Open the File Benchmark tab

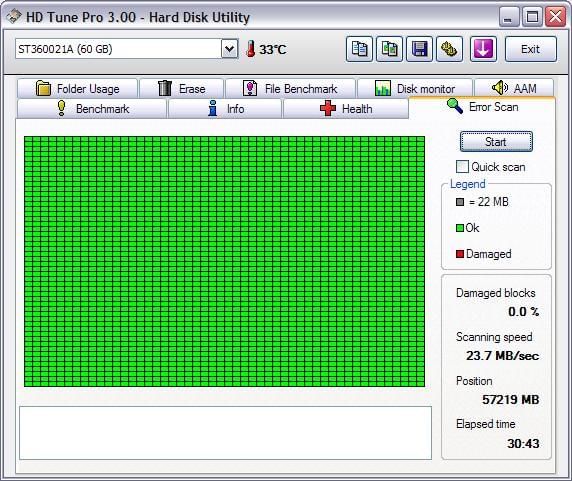[290, 89]
